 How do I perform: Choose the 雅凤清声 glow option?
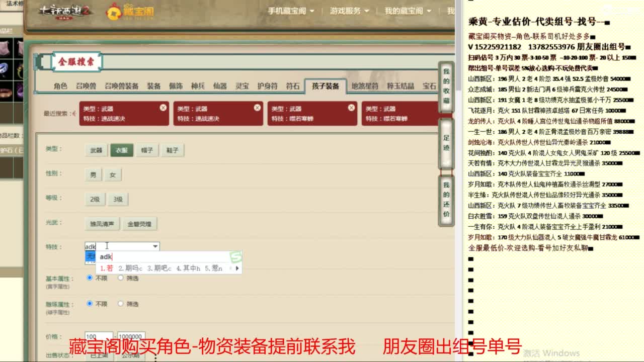pyautogui.click(x=102, y=224)
